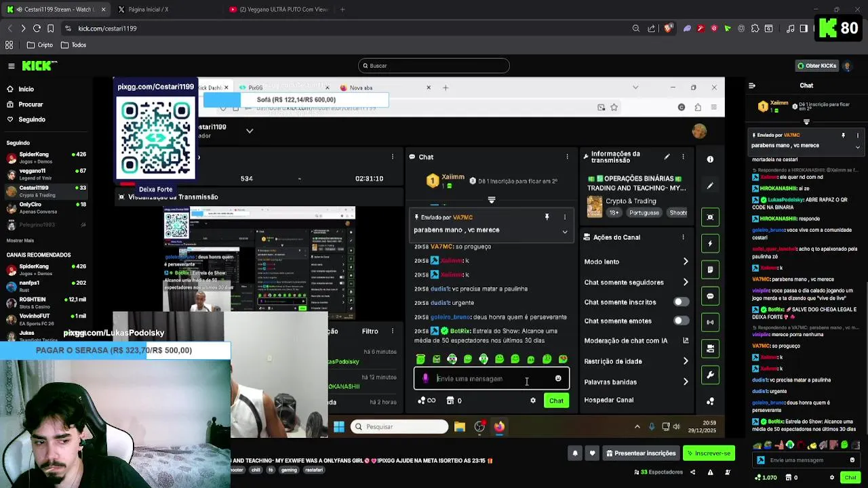Open the share icon next to Espectadores
This screenshot has width=868, height=488.
[693, 472]
